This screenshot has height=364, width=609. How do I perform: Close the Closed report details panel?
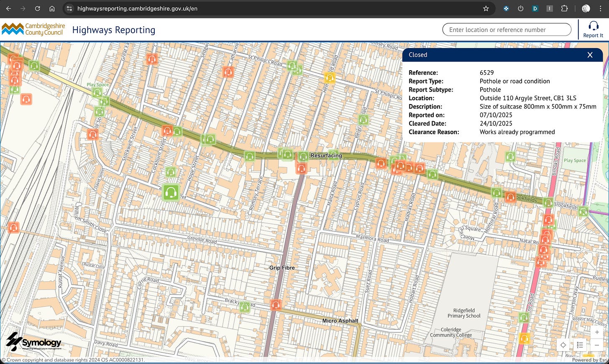(590, 55)
